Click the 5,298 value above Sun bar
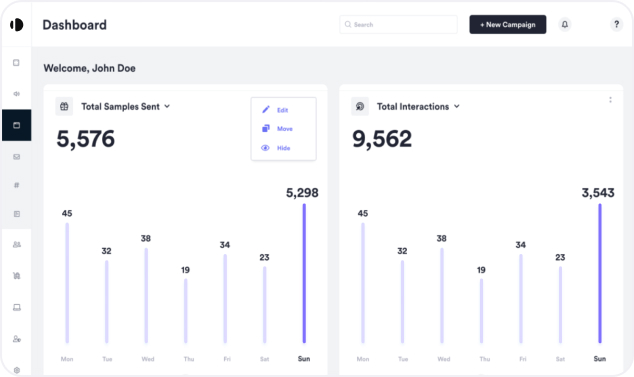Viewport: 634px width, 377px height. tap(302, 193)
